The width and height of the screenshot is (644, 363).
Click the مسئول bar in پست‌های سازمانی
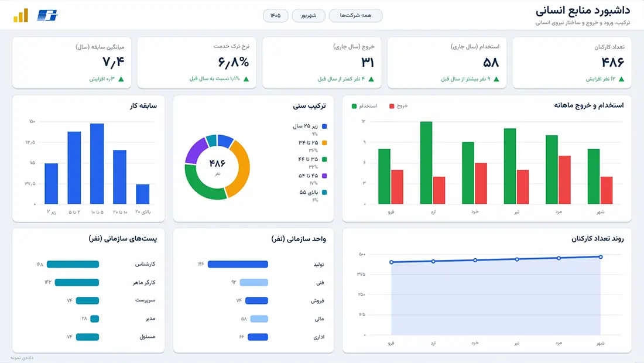click(87, 337)
